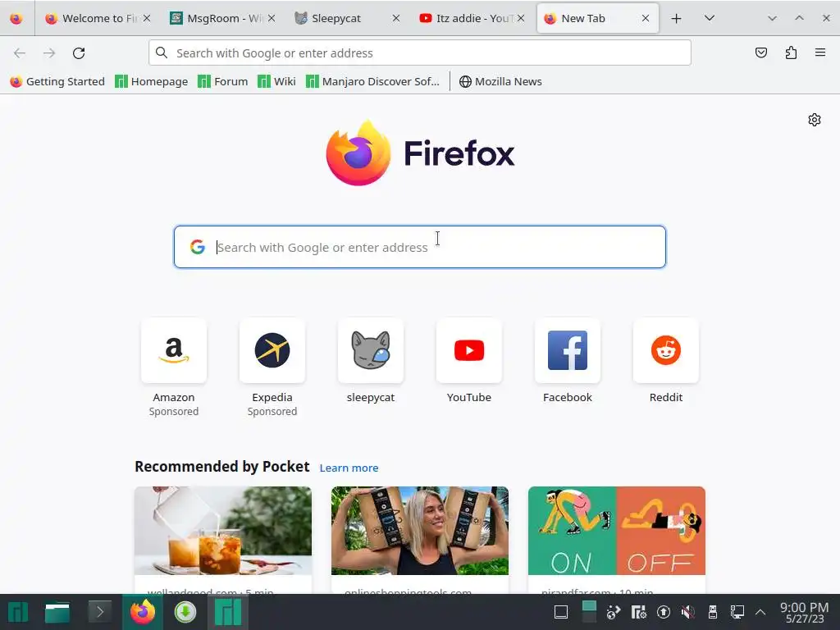This screenshot has width=840, height=630.
Task: Go back using the back arrow
Action: tap(20, 53)
